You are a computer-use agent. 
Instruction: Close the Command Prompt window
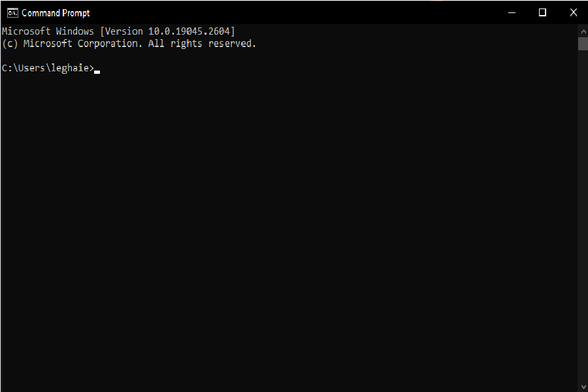[573, 12]
